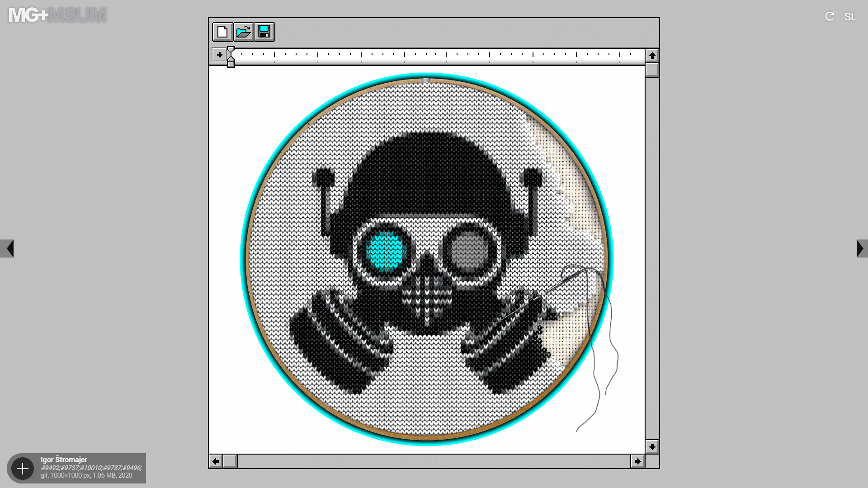Click the Igor Štromajer artist name
868x488 pixels.
point(64,460)
